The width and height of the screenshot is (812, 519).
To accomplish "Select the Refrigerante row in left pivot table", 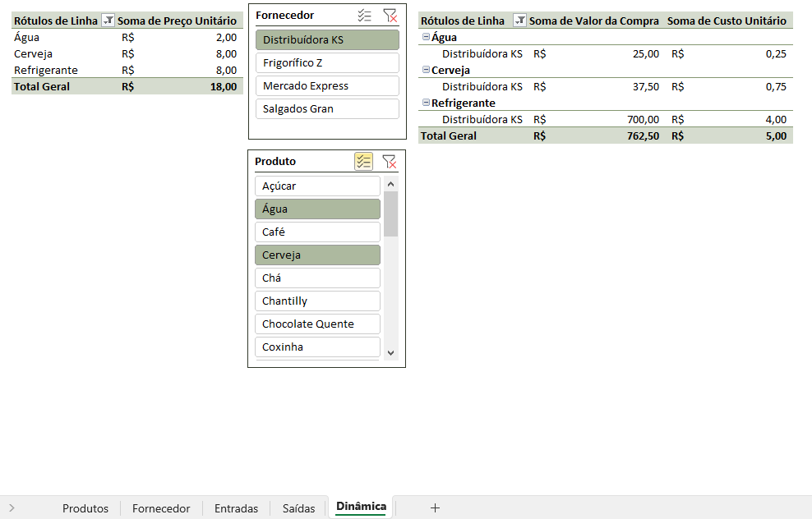I will point(127,70).
